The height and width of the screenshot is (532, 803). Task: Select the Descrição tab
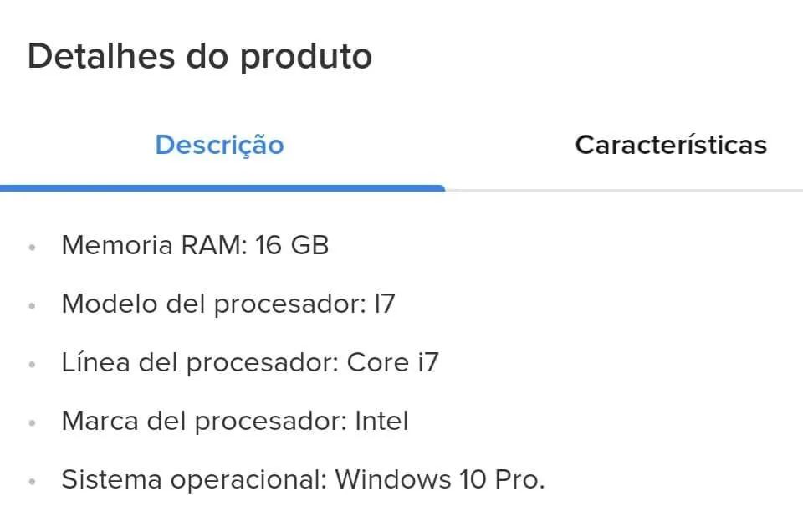[x=218, y=145]
